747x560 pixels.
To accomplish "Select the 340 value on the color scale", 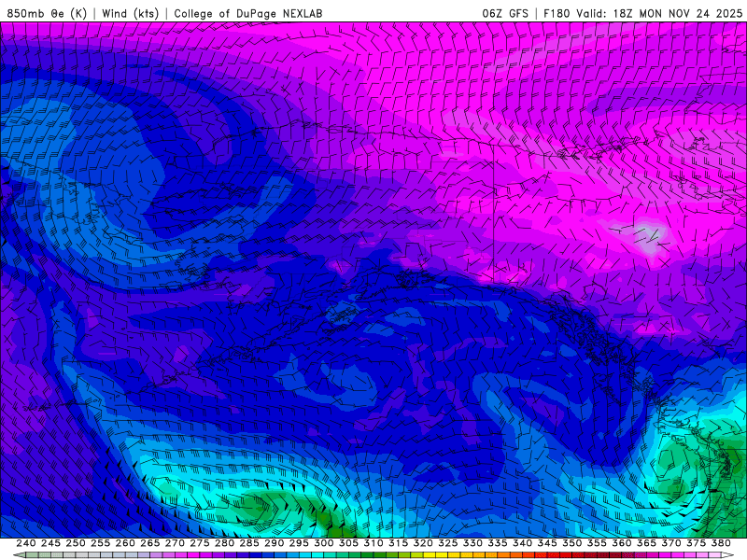I will pos(522,543).
